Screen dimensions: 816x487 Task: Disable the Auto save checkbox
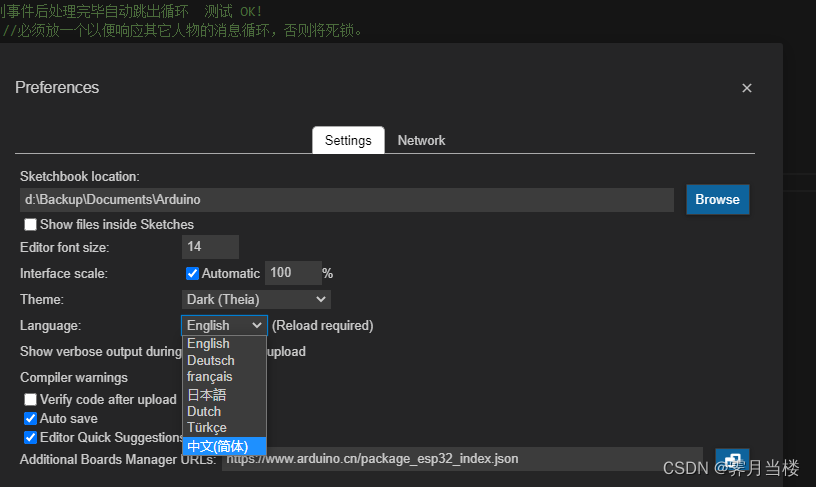click(x=30, y=418)
